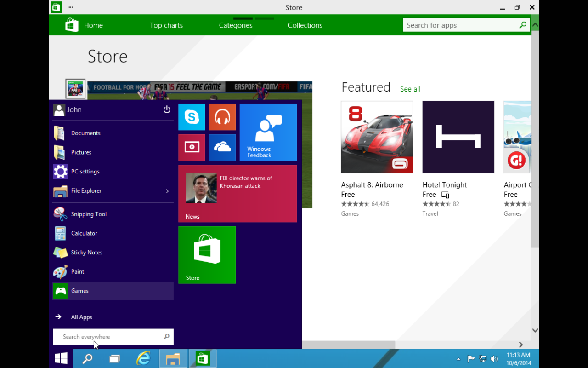Viewport: 588px width, 368px height.
Task: Open the volume speaker icon
Action: 494,359
